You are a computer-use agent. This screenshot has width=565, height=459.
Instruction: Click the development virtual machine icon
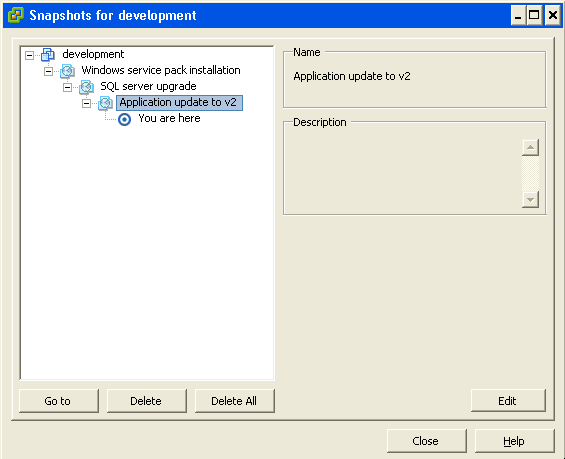tap(48, 55)
